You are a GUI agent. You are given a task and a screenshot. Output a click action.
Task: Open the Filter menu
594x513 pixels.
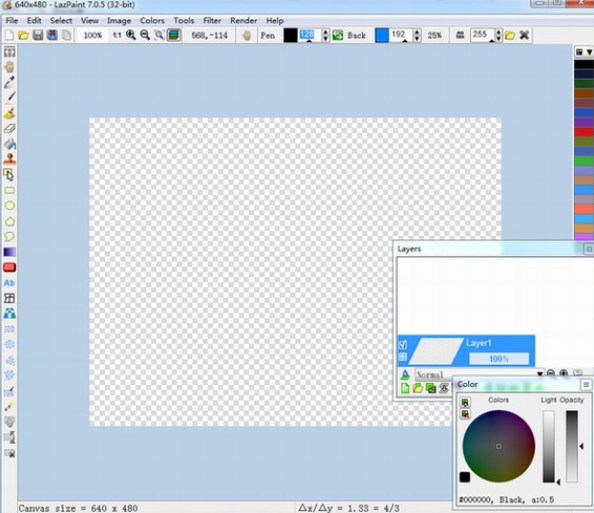(x=212, y=20)
